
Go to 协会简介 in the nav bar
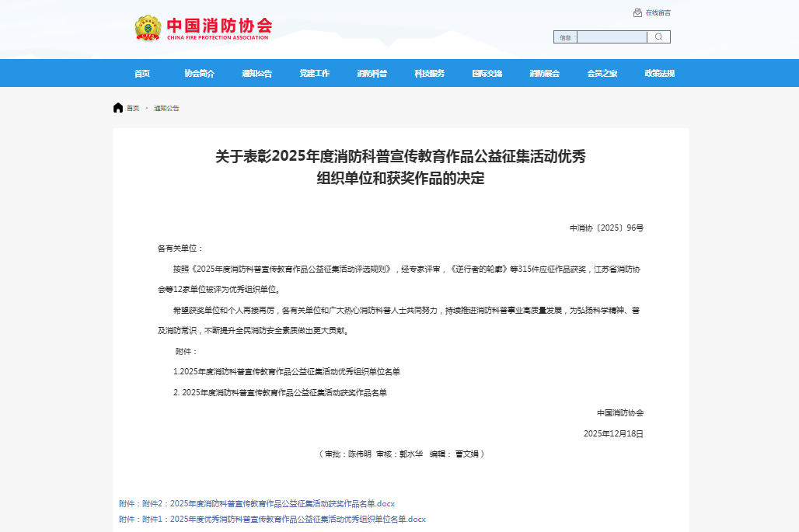click(x=199, y=74)
